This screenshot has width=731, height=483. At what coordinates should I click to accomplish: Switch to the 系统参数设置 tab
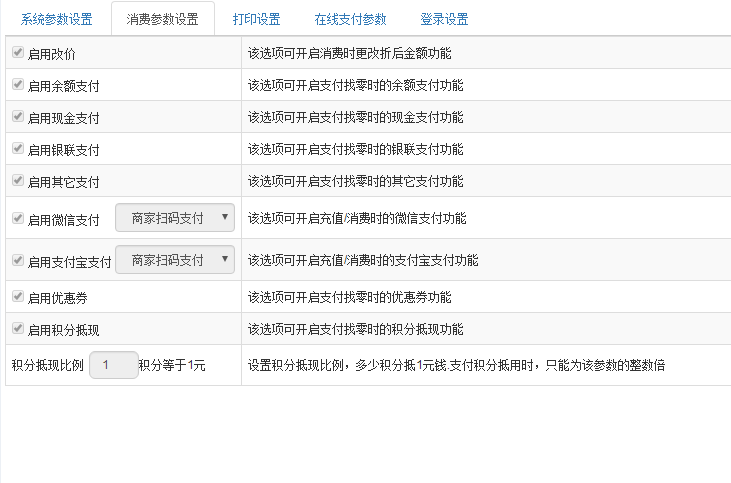(x=56, y=19)
